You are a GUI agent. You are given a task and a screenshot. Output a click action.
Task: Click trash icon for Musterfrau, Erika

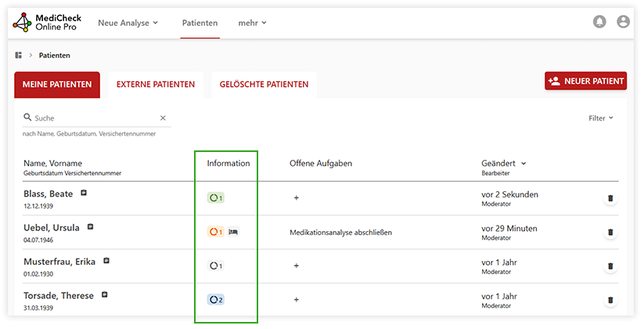point(610,266)
